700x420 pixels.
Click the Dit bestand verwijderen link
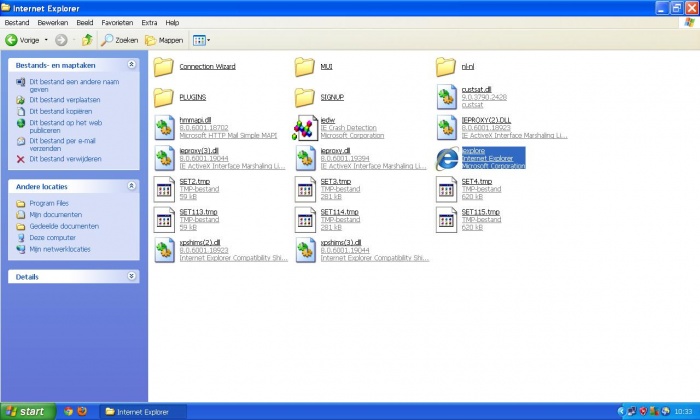point(65,159)
